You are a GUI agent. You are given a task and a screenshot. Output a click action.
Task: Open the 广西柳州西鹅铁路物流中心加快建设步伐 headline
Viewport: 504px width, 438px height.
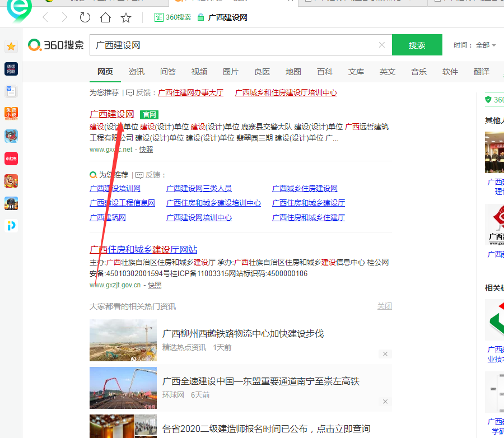point(243,334)
